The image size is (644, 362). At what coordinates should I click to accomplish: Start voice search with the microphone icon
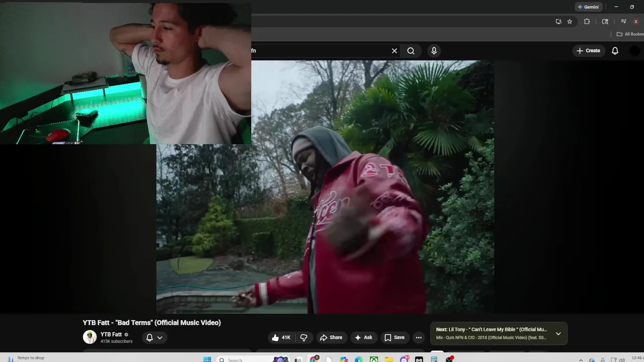coord(434,51)
